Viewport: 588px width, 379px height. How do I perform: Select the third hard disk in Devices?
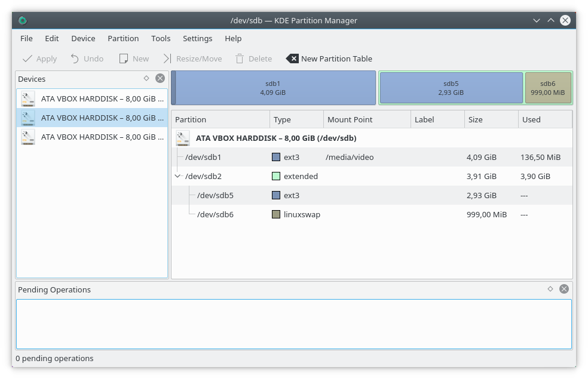[92, 137]
